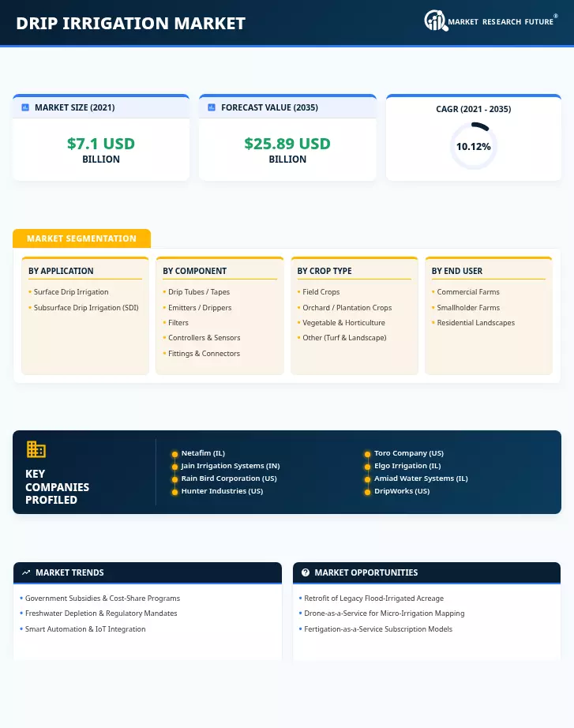Click the Market Opportunities header bar

(x=426, y=572)
